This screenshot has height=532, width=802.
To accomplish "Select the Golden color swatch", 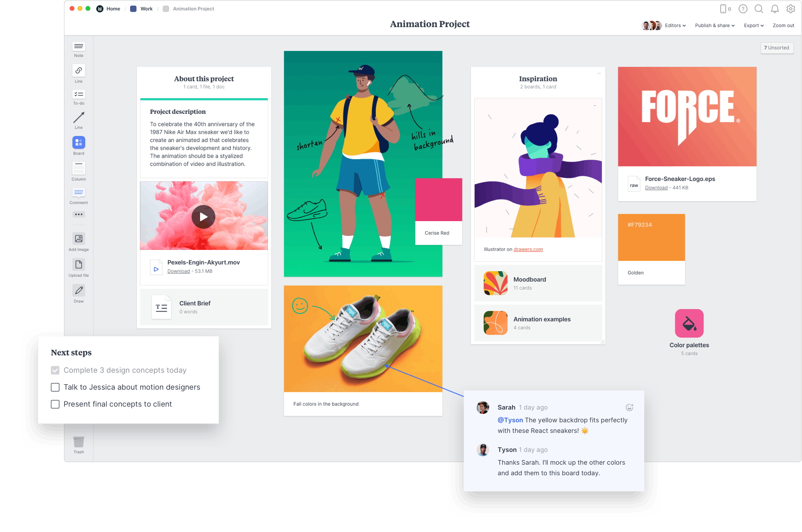I will pyautogui.click(x=652, y=237).
